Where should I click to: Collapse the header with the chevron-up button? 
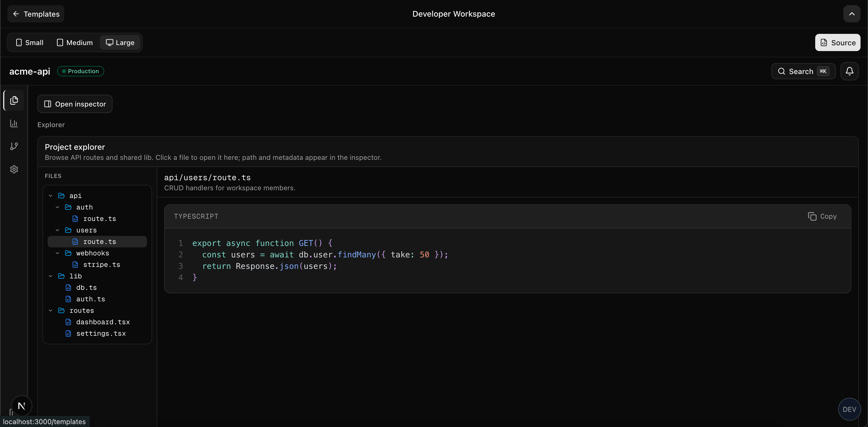click(x=851, y=14)
